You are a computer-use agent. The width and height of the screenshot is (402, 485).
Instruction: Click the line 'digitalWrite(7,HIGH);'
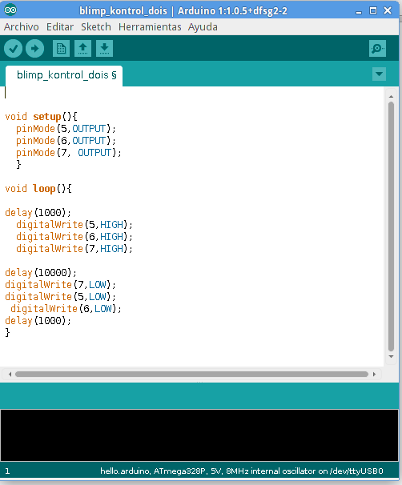pyautogui.click(x=74, y=249)
